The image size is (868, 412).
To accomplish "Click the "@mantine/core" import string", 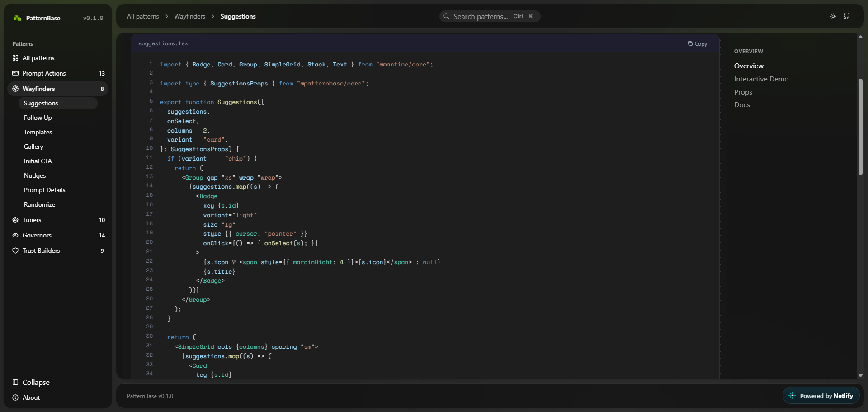I will [x=403, y=65].
